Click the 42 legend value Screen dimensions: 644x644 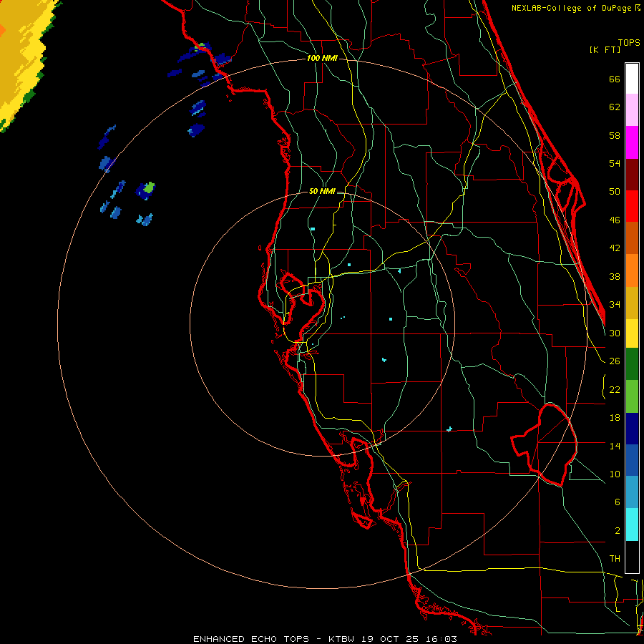615,248
